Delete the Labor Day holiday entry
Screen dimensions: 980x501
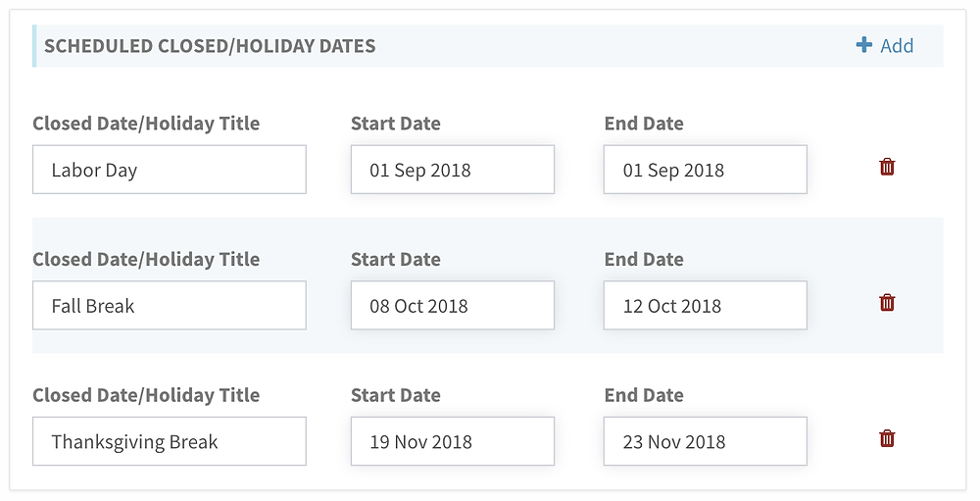(887, 167)
